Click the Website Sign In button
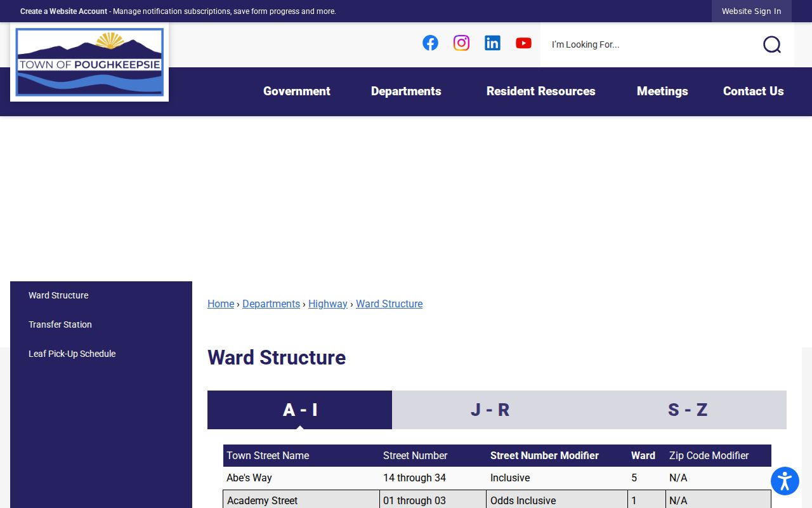 (752, 11)
